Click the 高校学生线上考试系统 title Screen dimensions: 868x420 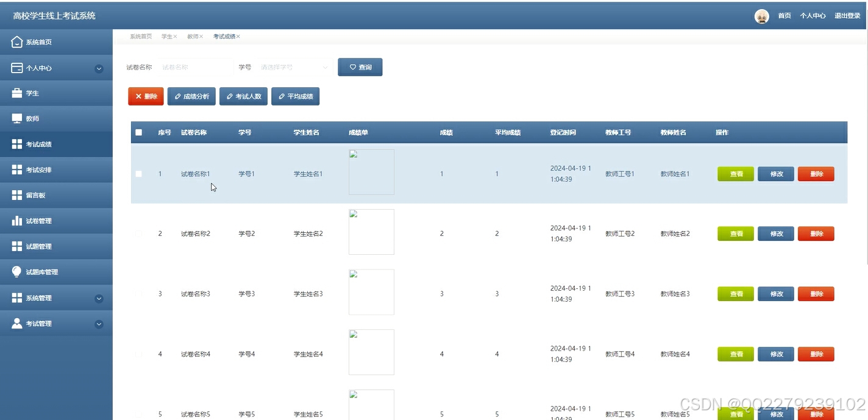[x=54, y=16]
